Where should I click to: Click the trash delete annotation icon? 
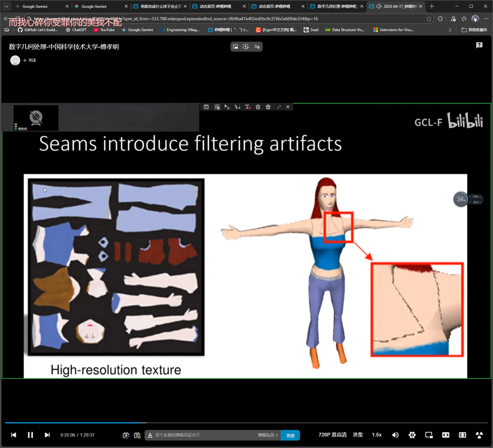coord(258,107)
